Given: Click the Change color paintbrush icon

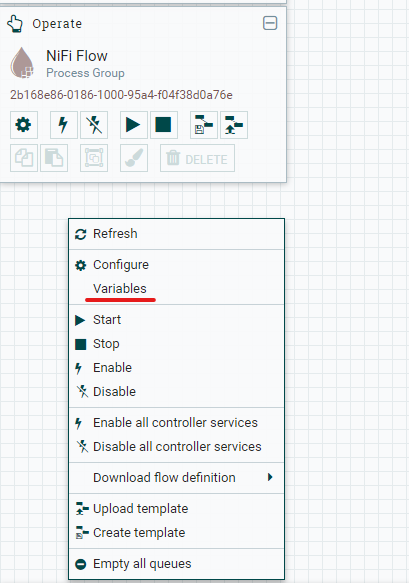Looking at the screenshot, I should pyautogui.click(x=134, y=158).
